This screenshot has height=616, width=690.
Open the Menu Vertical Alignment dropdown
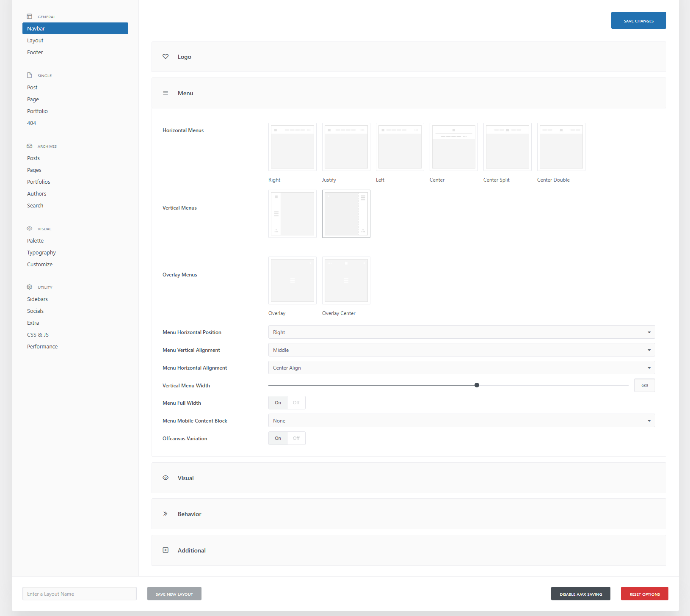pyautogui.click(x=461, y=350)
